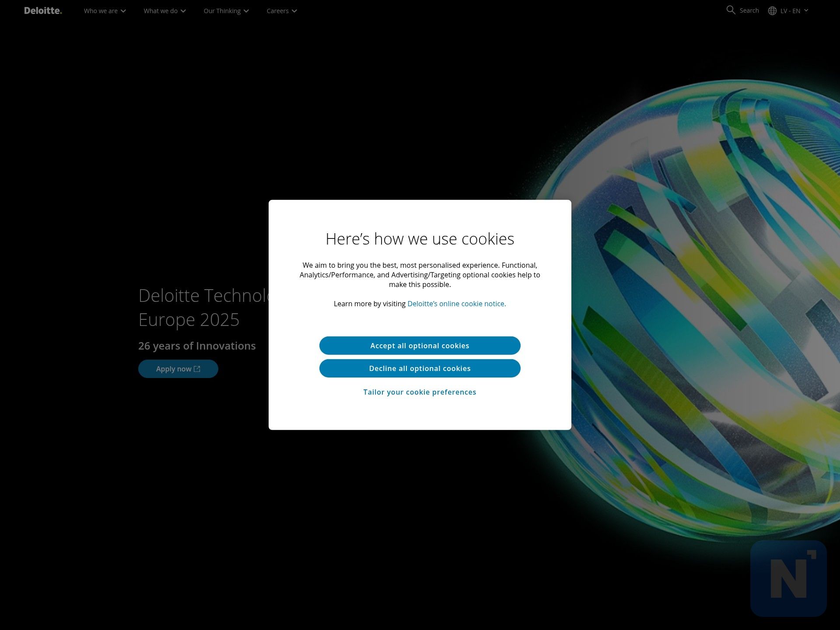Image resolution: width=840 pixels, height=630 pixels.
Task: Open the floating N widget icon
Action: click(788, 578)
